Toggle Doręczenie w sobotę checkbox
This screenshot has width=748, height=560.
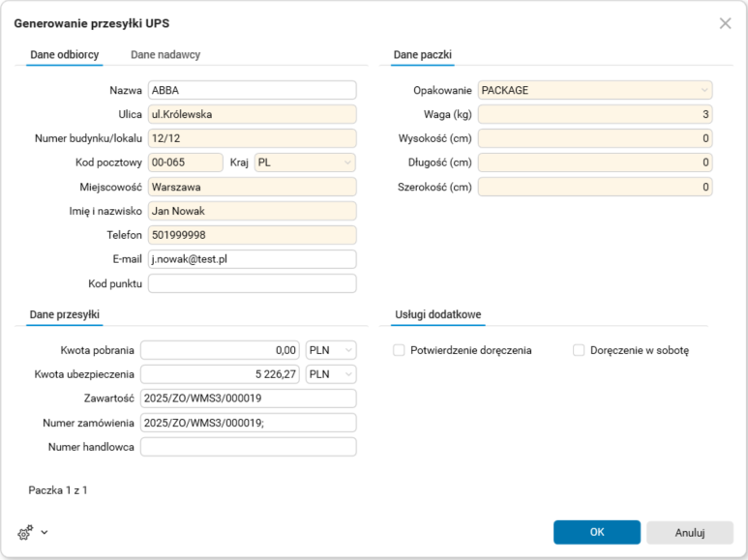[579, 350]
